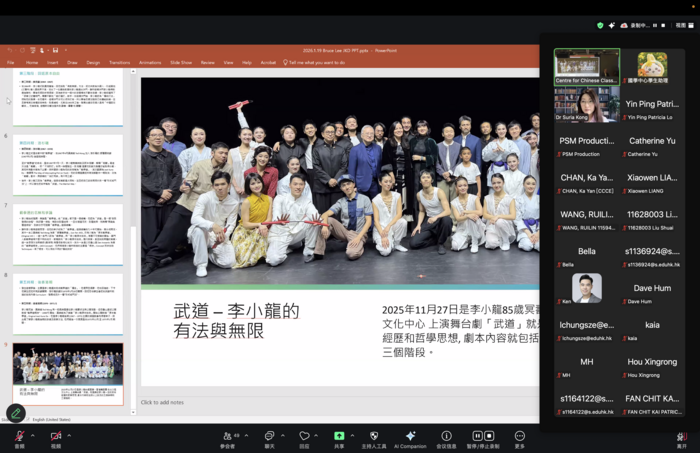Image resolution: width=700 pixels, height=453 pixels.
Task: Open the Home ribbon tab
Action: tap(32, 62)
